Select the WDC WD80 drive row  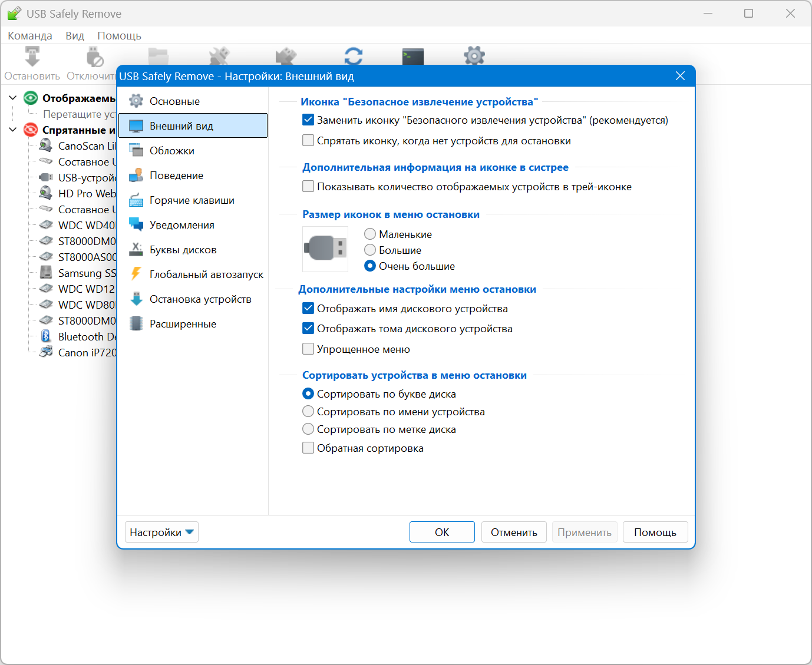point(78,305)
